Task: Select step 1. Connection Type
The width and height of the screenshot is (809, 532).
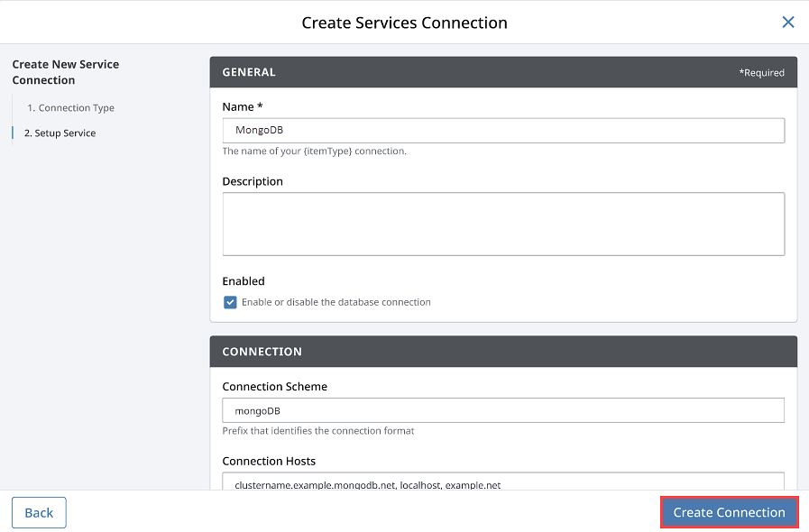Action: pyautogui.click(x=70, y=108)
